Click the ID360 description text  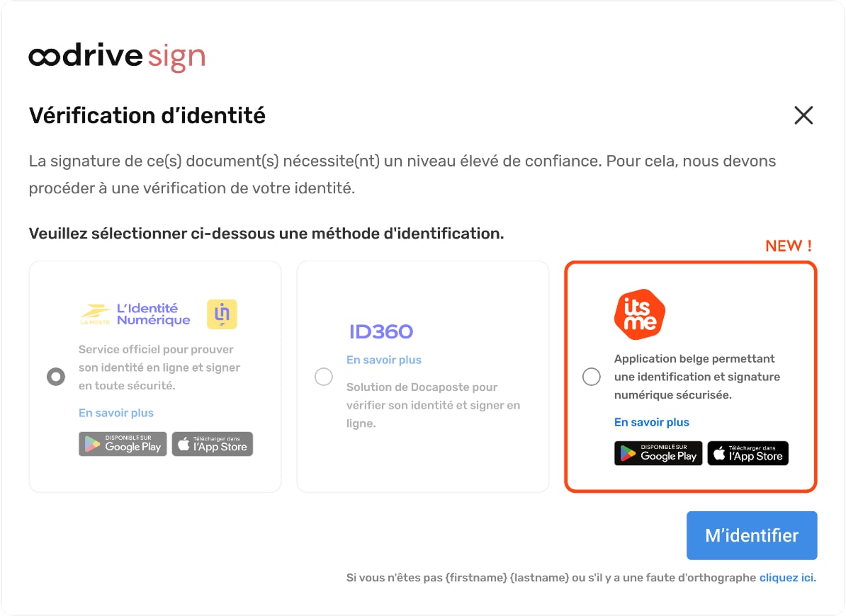433,405
